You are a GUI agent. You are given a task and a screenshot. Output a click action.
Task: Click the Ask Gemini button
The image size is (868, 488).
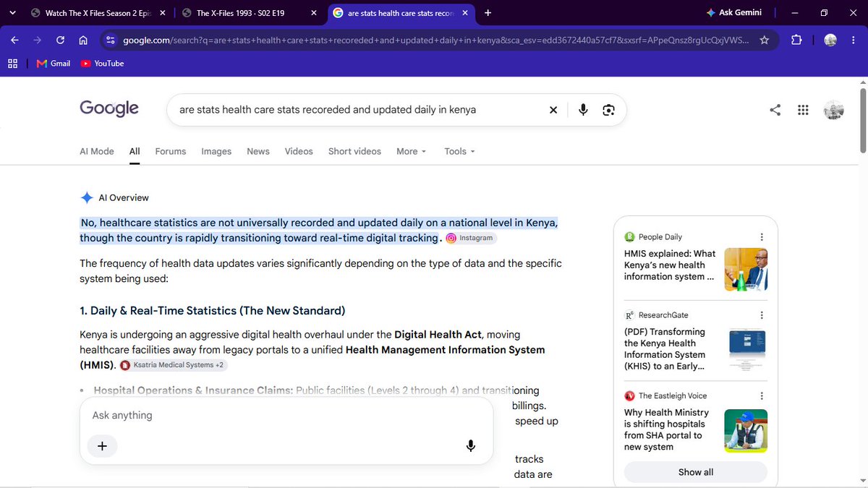[x=734, y=13]
